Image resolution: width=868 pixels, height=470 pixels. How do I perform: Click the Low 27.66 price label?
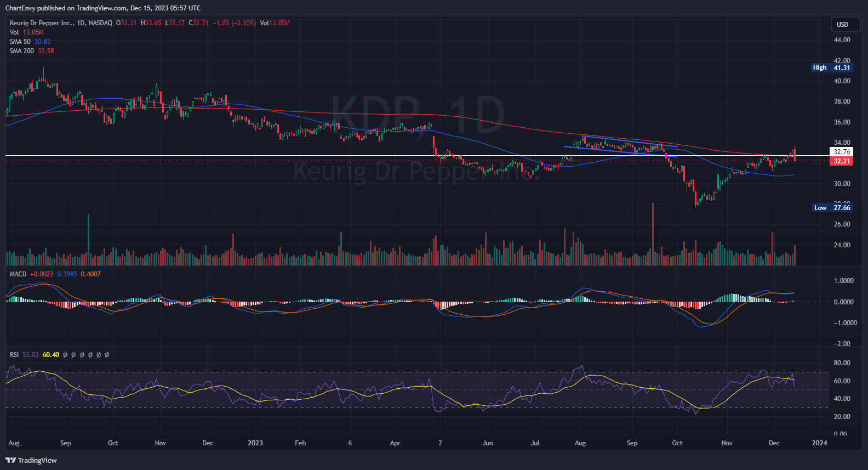(x=832, y=208)
